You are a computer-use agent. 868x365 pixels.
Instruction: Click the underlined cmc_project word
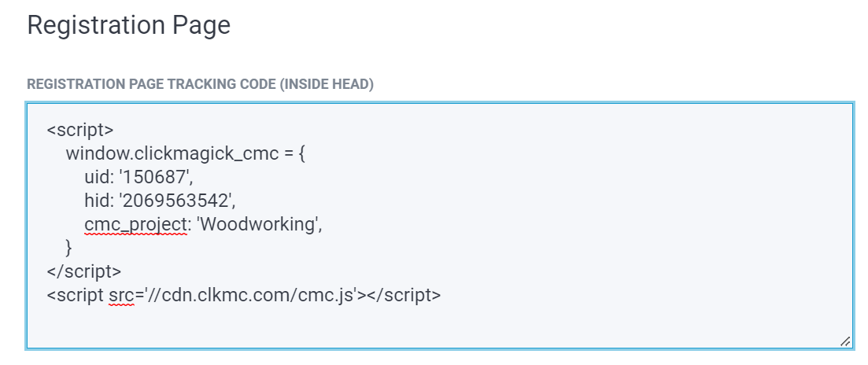[x=134, y=224]
